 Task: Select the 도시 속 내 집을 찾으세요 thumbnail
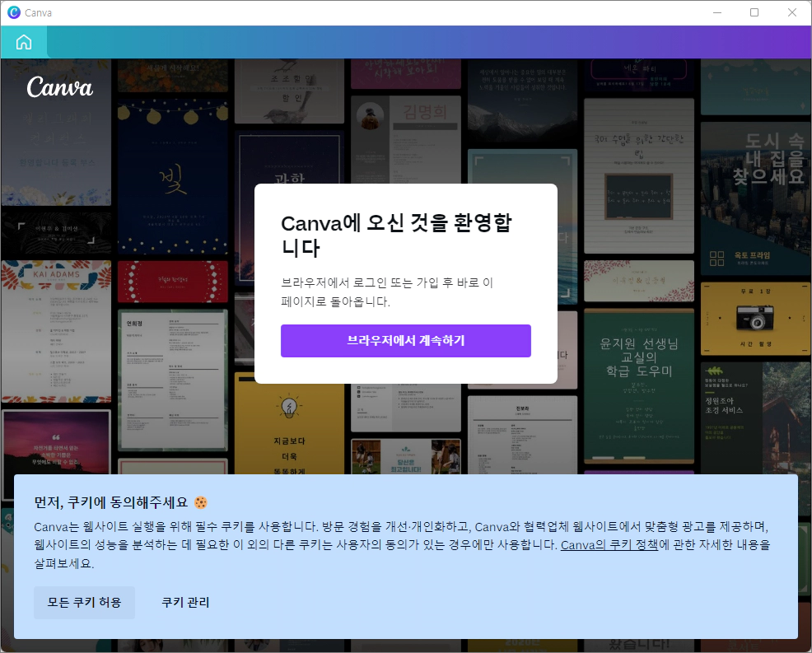(755, 199)
